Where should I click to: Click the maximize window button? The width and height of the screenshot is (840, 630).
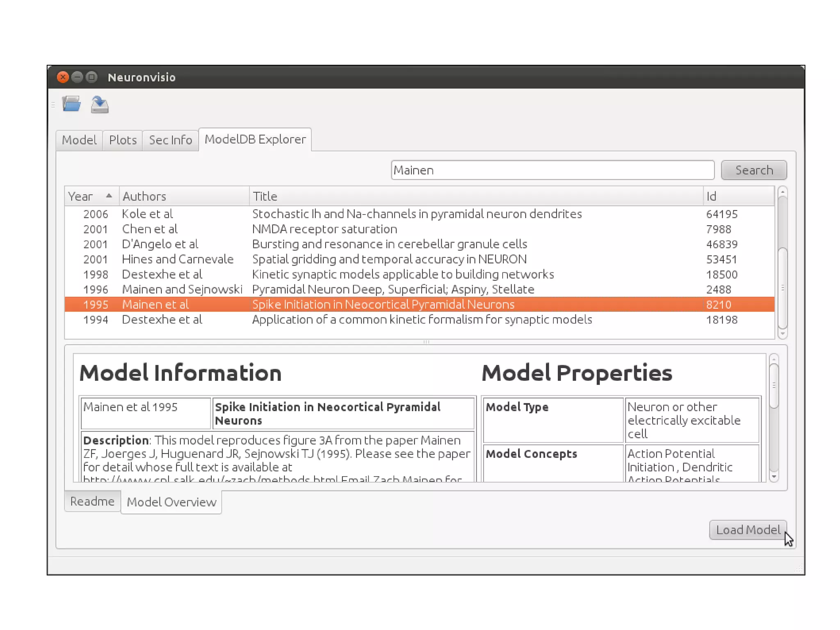click(91, 77)
